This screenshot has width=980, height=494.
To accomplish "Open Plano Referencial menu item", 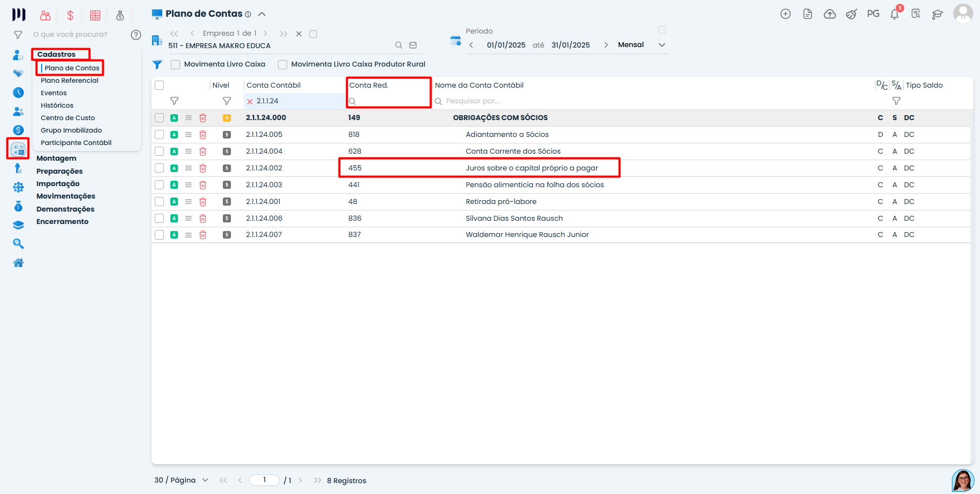I will [69, 81].
